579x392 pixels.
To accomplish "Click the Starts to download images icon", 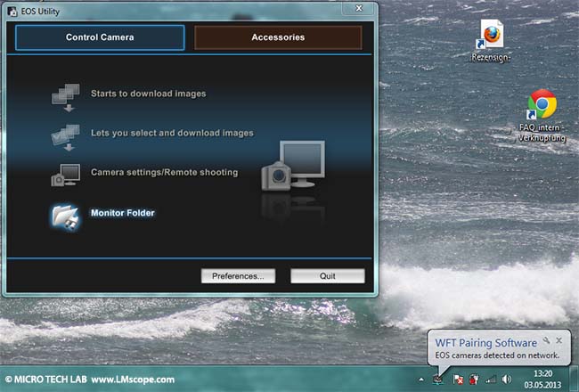I will 65,94.
